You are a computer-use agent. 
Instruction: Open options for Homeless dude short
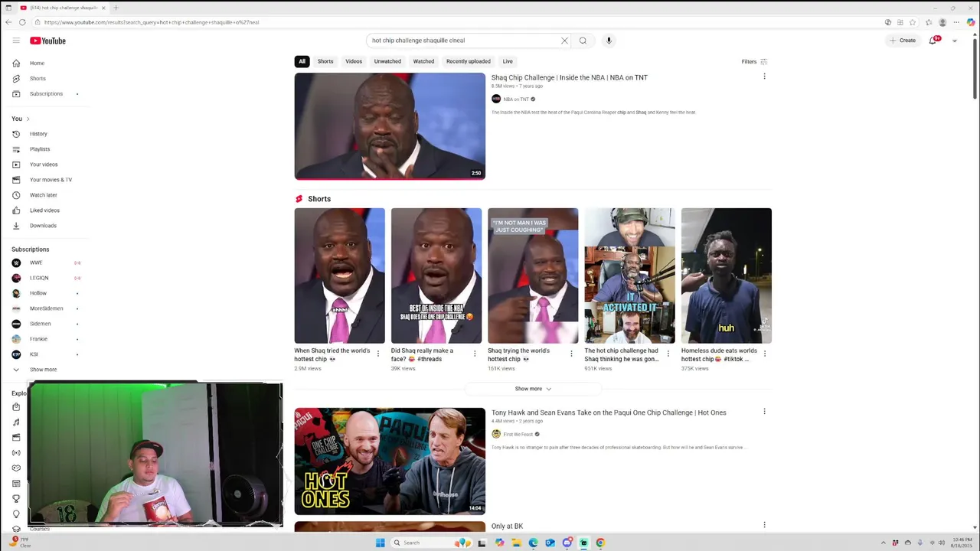point(765,354)
